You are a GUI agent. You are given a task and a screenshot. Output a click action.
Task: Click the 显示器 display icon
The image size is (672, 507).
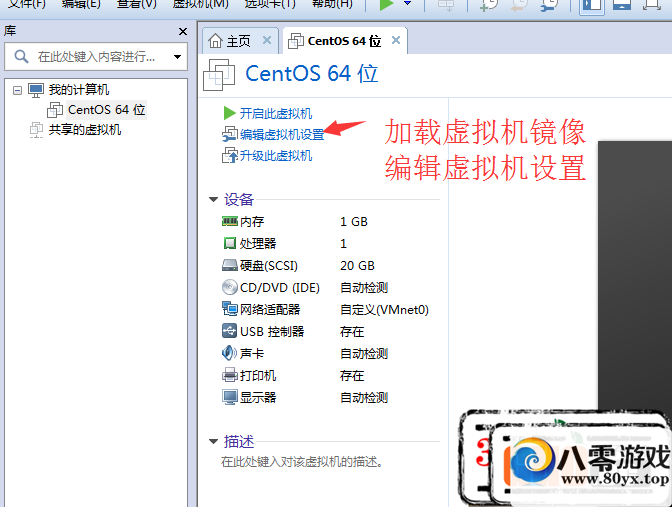[230, 397]
